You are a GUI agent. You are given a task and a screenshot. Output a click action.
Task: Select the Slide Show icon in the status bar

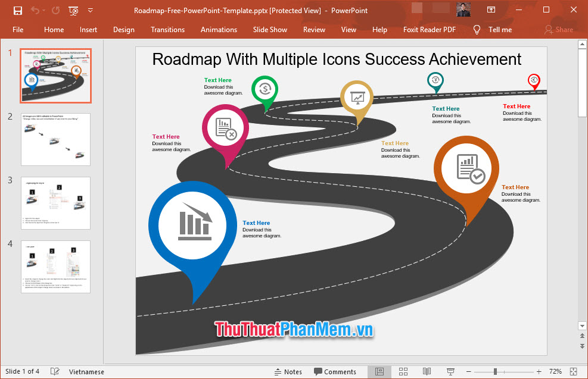450,371
